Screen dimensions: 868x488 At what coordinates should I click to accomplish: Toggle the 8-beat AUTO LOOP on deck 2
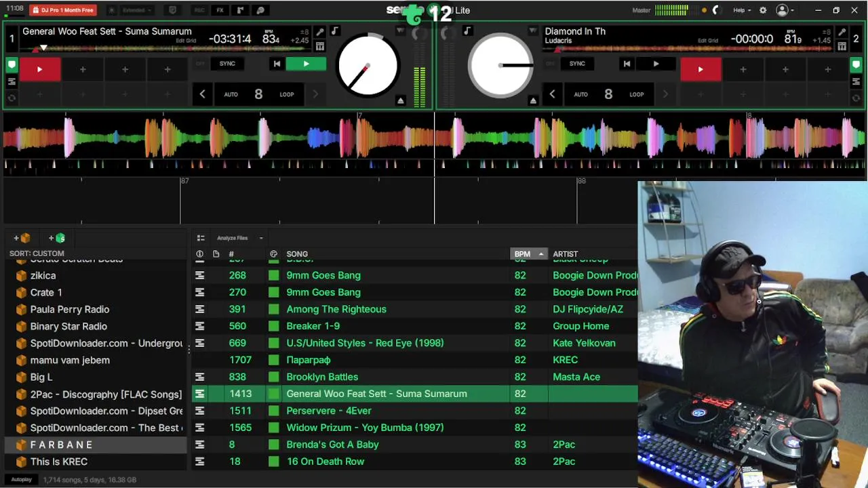click(x=608, y=94)
